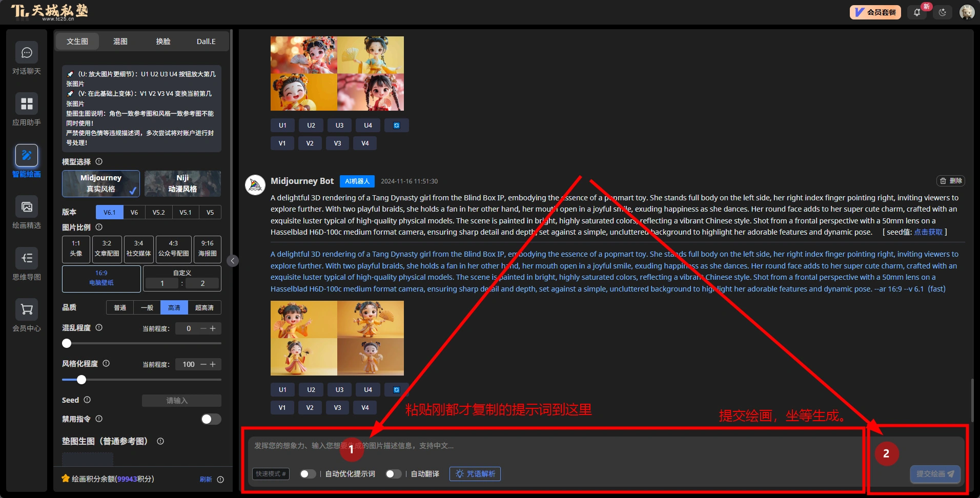Open the 会员中心 cart sidebar icon
Viewport: 980px width, 498px height.
(27, 309)
